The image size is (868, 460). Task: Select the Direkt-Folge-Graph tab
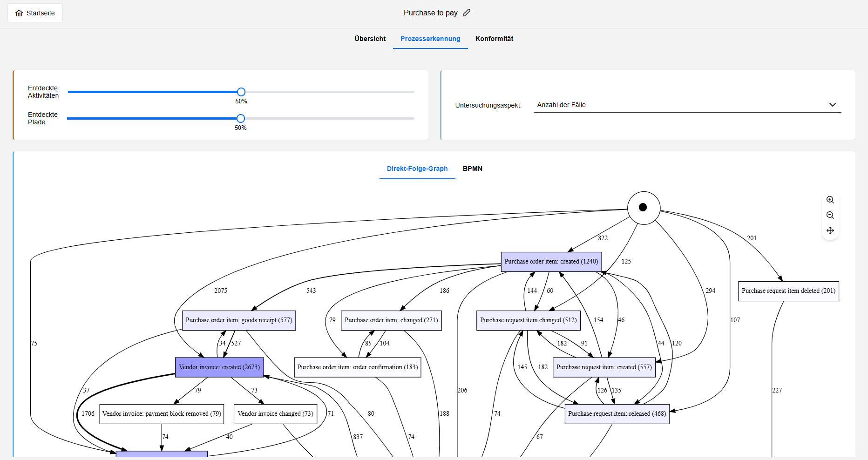pos(417,169)
